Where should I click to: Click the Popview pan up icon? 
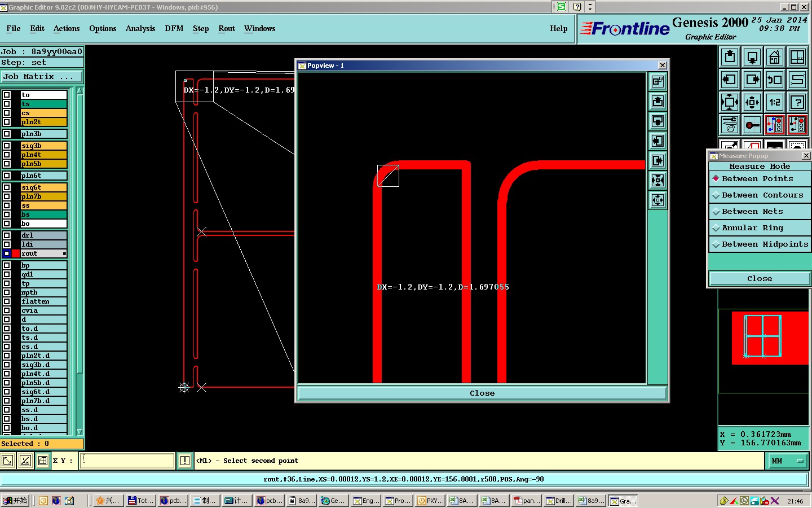[x=657, y=102]
